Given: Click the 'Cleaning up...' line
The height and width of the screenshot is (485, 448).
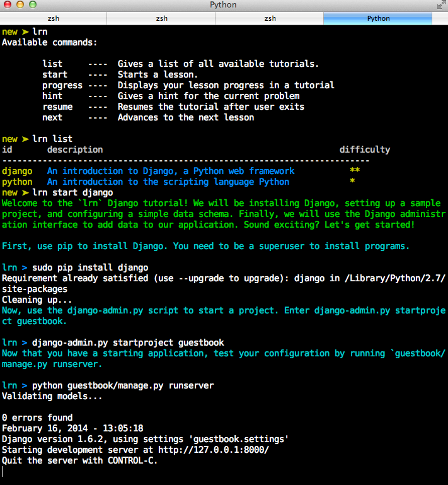Looking at the screenshot, I should click(37, 300).
